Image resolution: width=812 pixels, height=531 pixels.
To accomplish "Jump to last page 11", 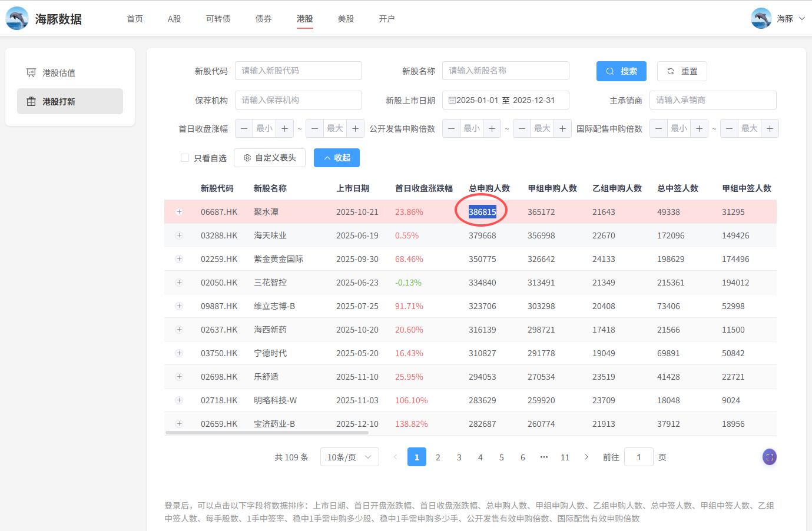I will pos(565,457).
